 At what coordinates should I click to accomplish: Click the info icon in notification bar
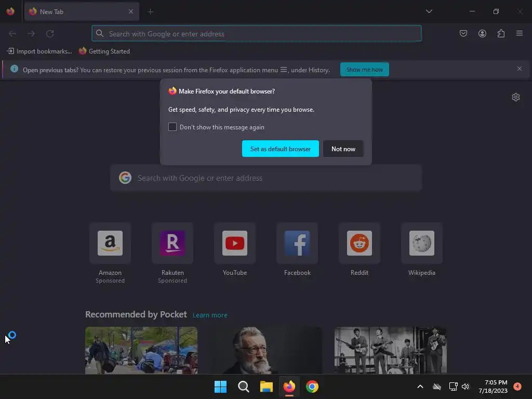pos(14,69)
